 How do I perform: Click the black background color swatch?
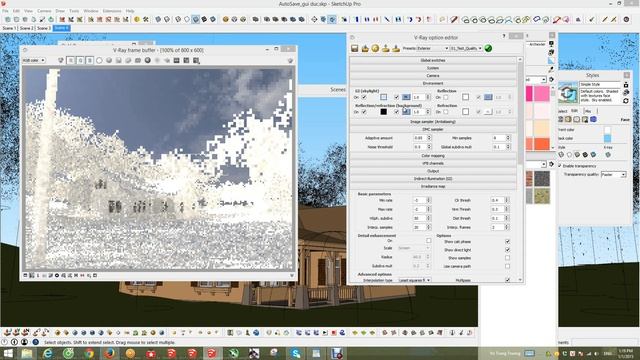click(x=383, y=111)
